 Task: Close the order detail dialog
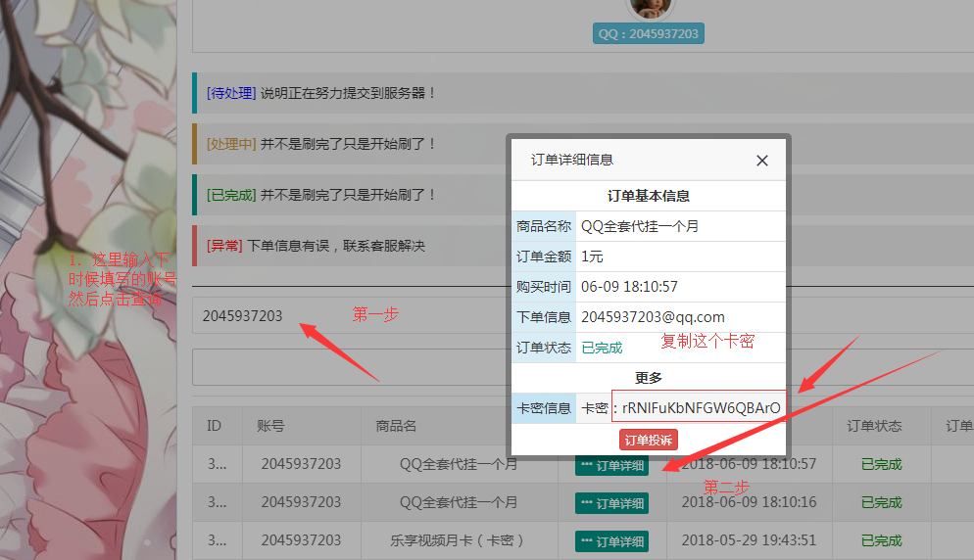[762, 161]
